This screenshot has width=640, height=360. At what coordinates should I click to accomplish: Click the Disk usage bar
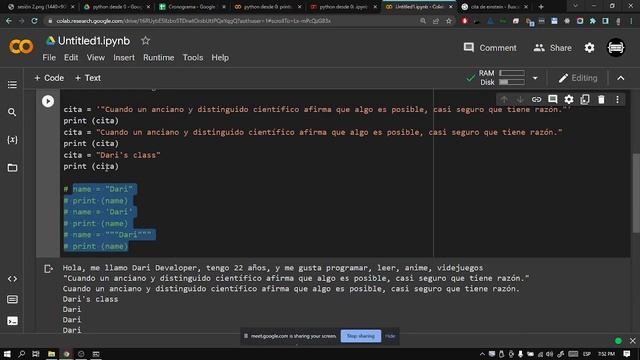pyautogui.click(x=511, y=82)
